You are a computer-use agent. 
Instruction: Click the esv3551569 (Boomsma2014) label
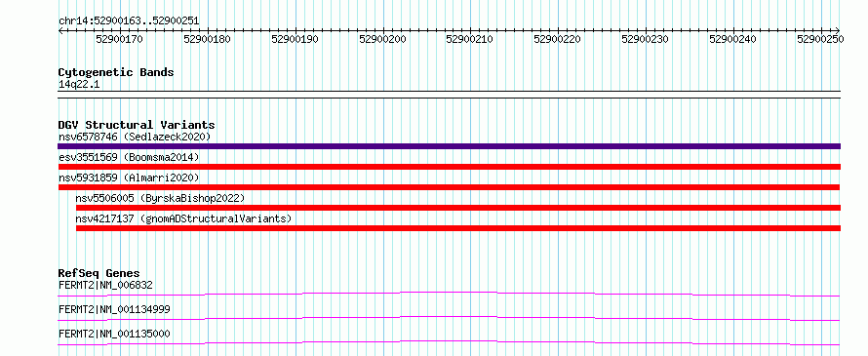click(129, 157)
